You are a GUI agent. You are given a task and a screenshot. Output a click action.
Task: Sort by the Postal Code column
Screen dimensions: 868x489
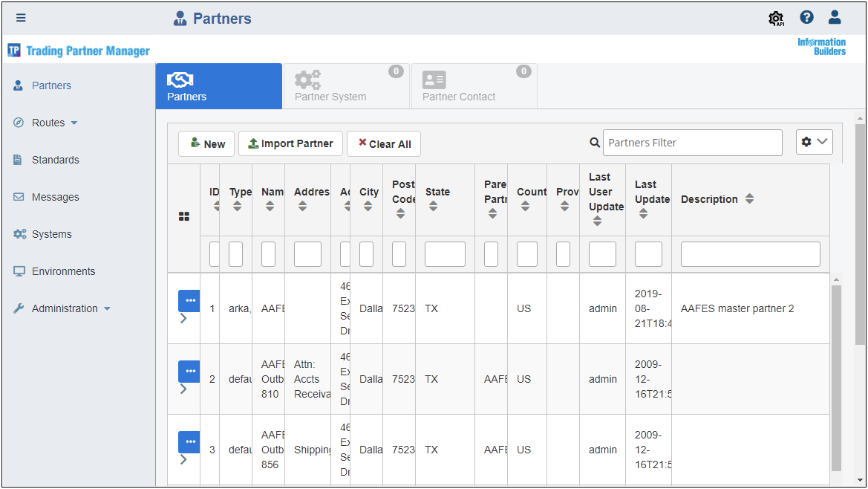tap(400, 214)
